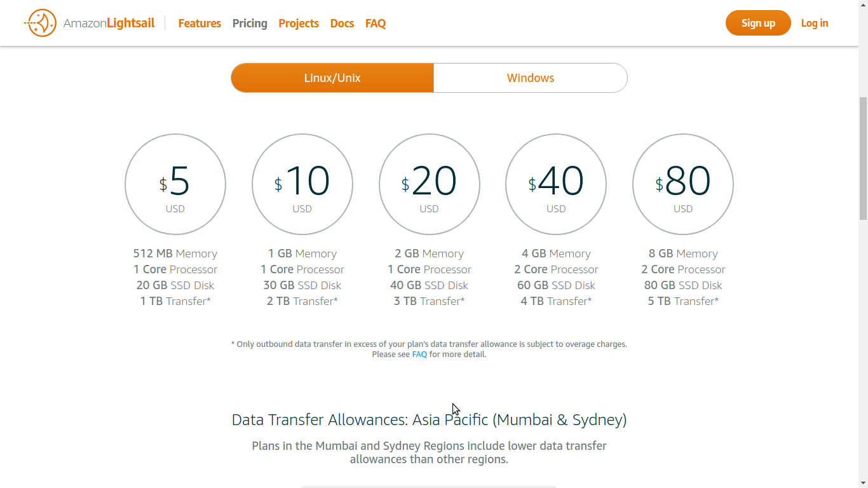
Task: Follow the FAQ link in footnote
Action: pos(419,355)
